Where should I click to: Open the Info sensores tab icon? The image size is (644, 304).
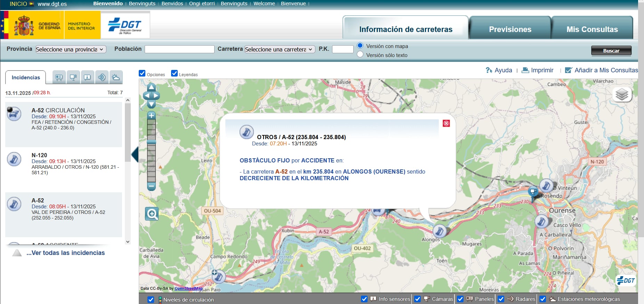(x=87, y=77)
